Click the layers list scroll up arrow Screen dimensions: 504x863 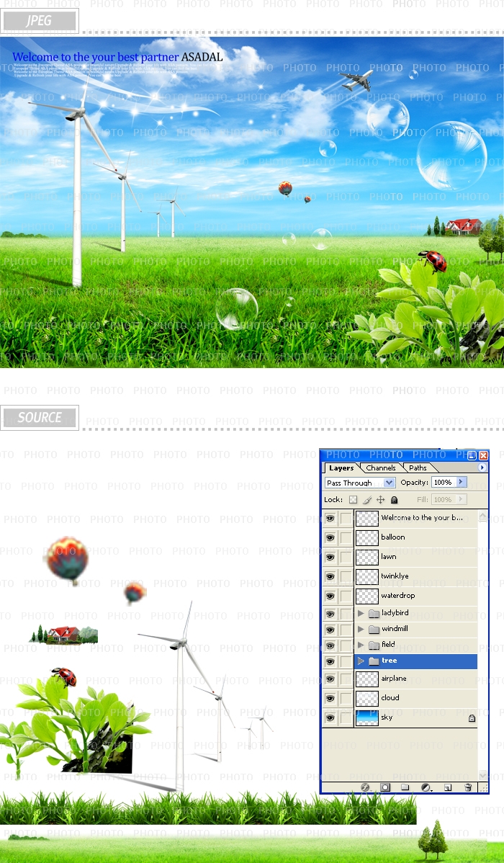pyautogui.click(x=483, y=517)
